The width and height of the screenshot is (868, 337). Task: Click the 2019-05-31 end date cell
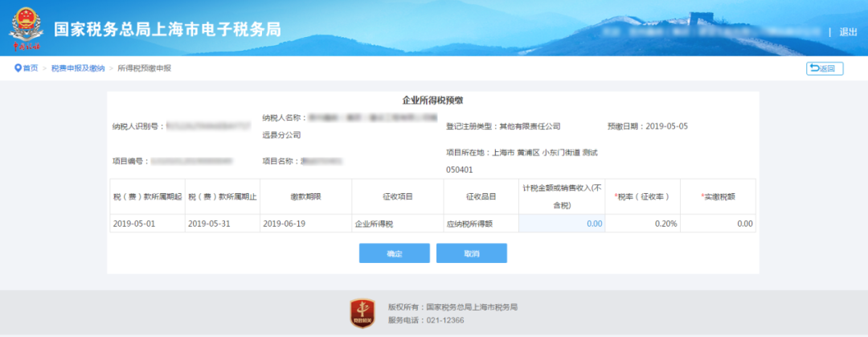tap(223, 224)
